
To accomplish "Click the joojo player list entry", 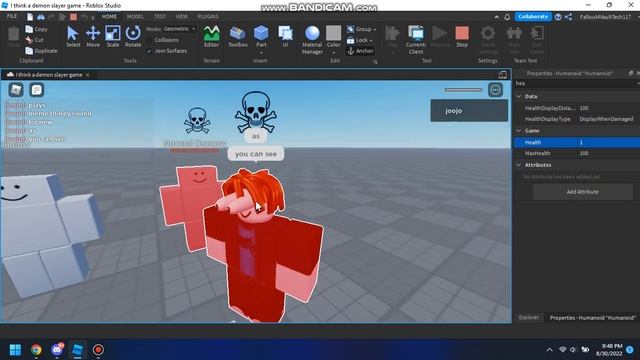I will click(469, 111).
